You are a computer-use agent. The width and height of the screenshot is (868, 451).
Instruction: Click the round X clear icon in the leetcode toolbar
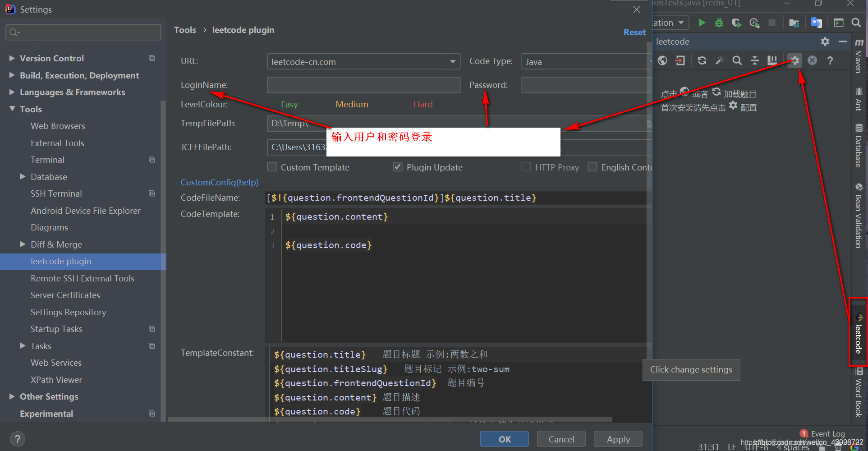coord(812,60)
